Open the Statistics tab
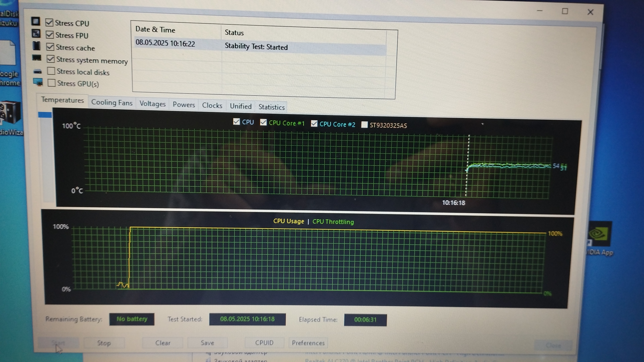Image resolution: width=644 pixels, height=362 pixels. pos(271,107)
